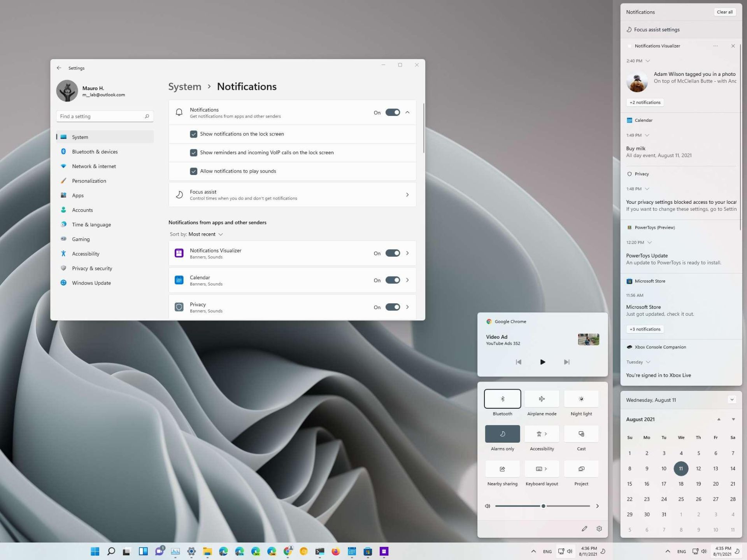The image size is (747, 560).
Task: Toggle Calendar notifications on/off
Action: tap(392, 280)
